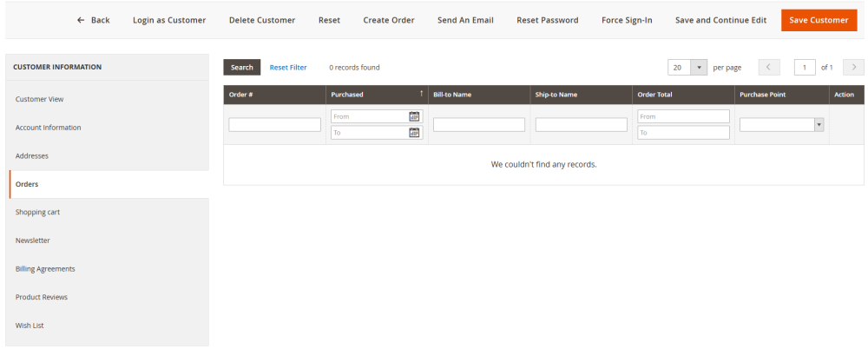Click 'We couldn't find any records.' message
Screen dimensions: 868x349
click(543, 165)
